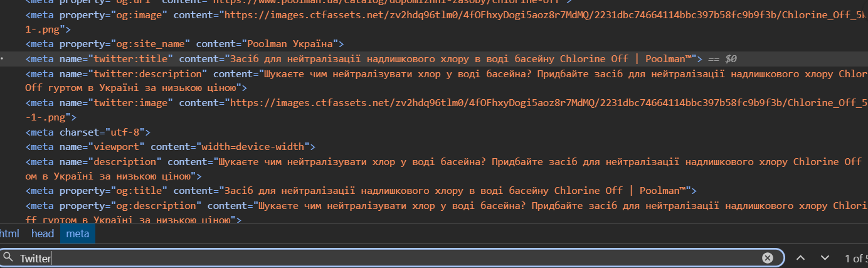Select the charset utf-8 meta line
868x268 pixels.
click(x=88, y=132)
